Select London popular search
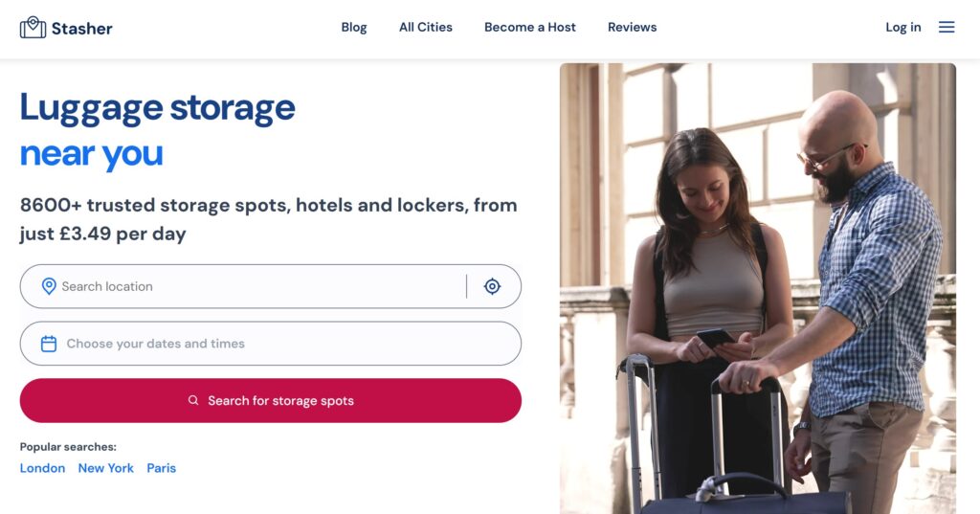This screenshot has height=514, width=980. (42, 468)
